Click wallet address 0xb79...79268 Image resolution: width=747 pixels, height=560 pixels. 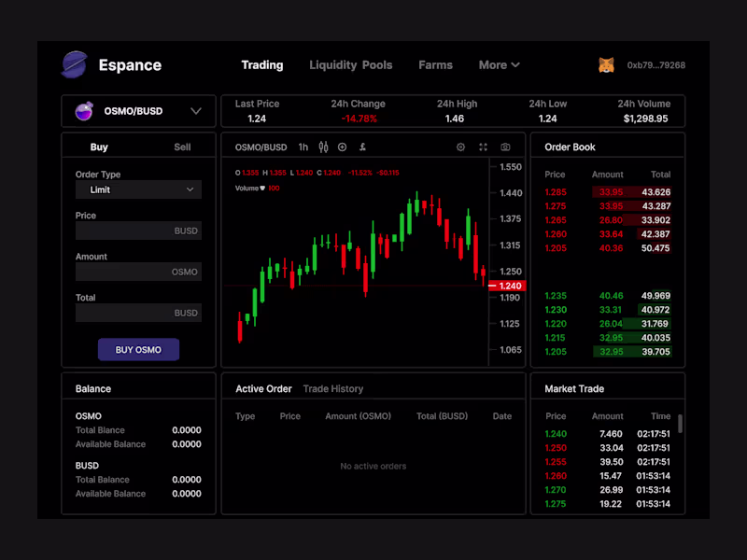click(x=656, y=65)
